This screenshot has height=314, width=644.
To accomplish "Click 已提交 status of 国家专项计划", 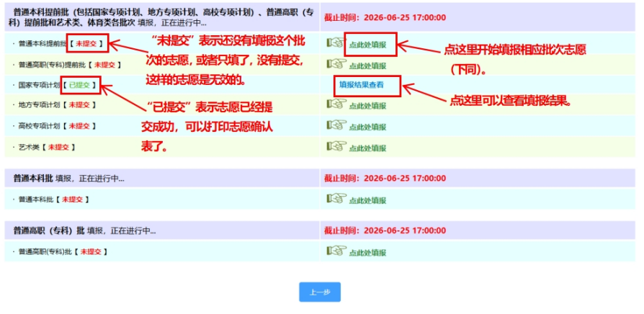I will tap(79, 85).
